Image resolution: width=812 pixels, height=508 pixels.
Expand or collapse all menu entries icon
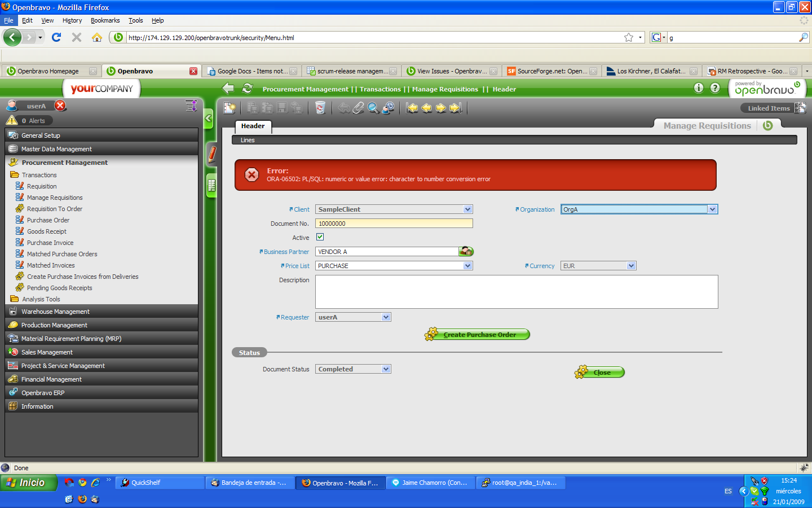191,106
